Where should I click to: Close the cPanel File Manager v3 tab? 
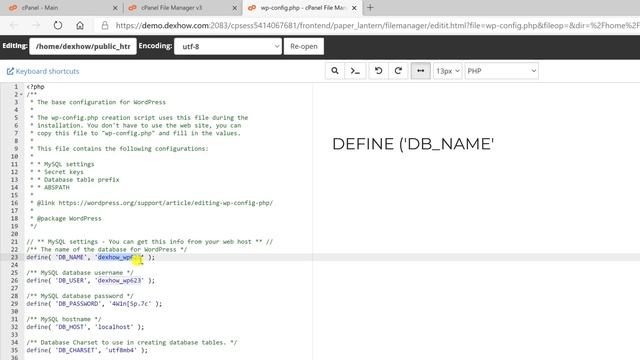tap(235, 8)
